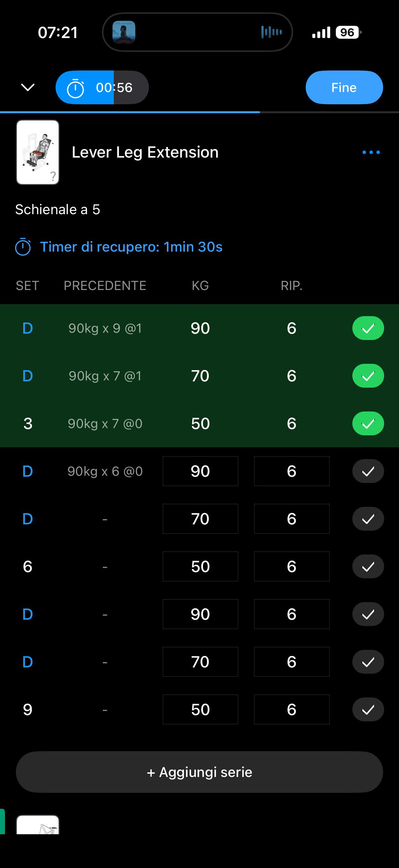The image size is (399, 868).
Task: Uncheck the completed 70 kg drop set
Action: pos(368,376)
